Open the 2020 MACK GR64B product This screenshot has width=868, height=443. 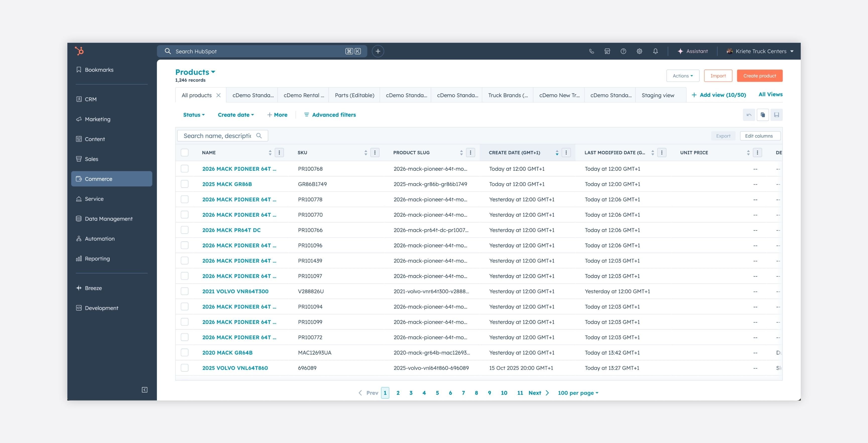pos(227,353)
